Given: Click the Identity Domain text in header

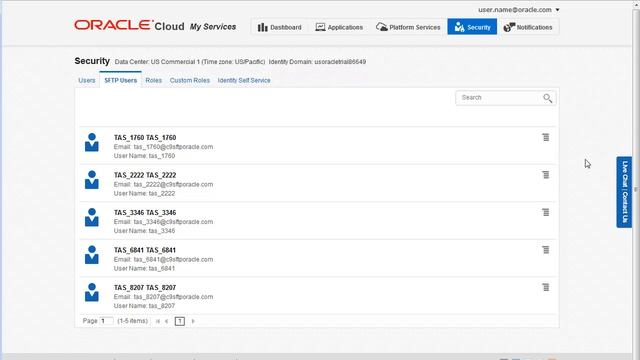Looking at the screenshot, I should point(317,62).
